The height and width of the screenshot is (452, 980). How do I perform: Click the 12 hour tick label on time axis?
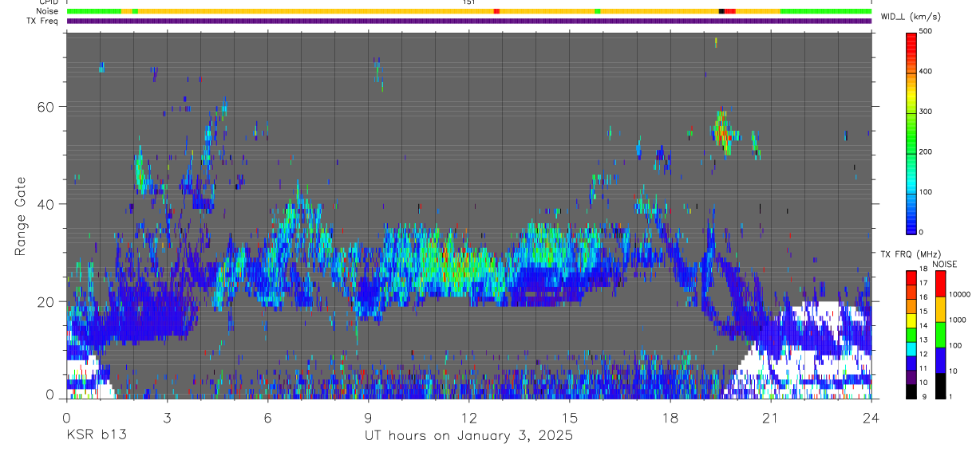pyautogui.click(x=468, y=418)
